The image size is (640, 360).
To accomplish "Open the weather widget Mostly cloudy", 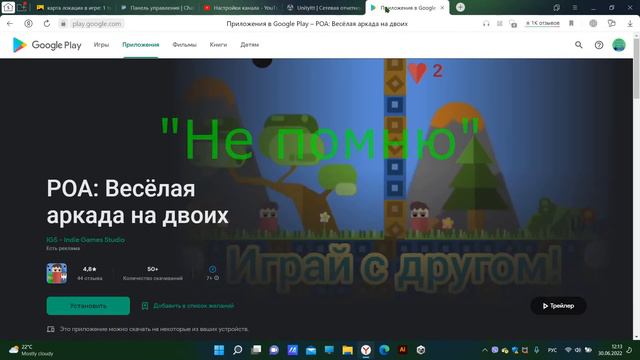I will click(31, 350).
